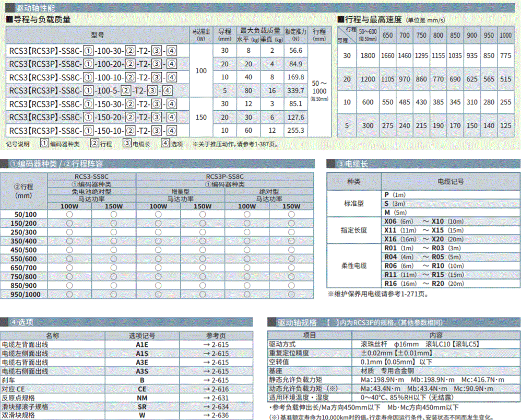This screenshot has width=521, height=420.
Task: Click rated thrust value 255.3
Action: pyautogui.click(x=295, y=131)
